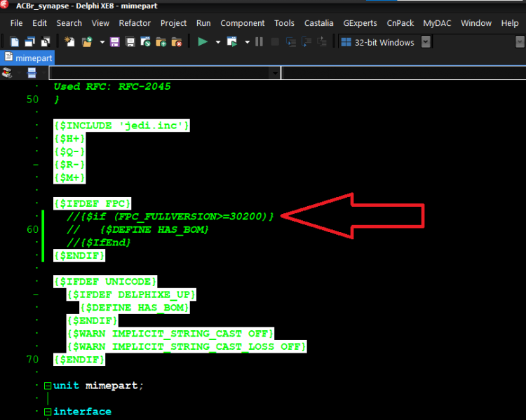Collapse the interface section fold

[48, 412]
